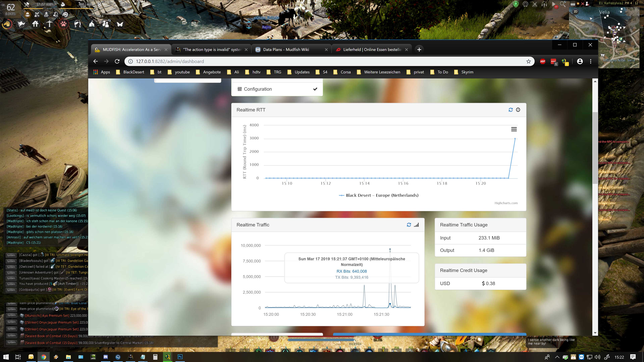The image size is (644, 362).
Task: Go back in browser history
Action: click(x=95, y=61)
